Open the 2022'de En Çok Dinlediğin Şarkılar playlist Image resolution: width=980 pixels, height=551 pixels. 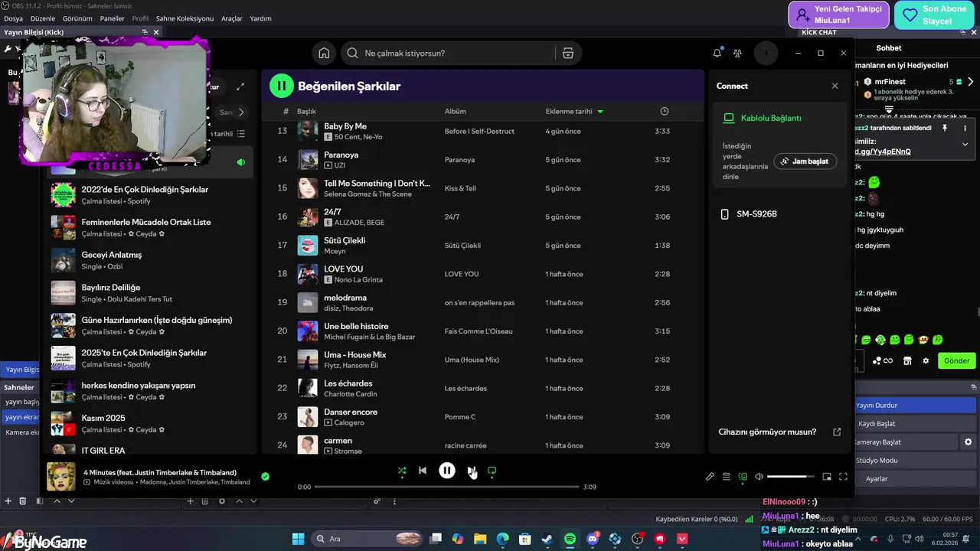tap(150, 194)
